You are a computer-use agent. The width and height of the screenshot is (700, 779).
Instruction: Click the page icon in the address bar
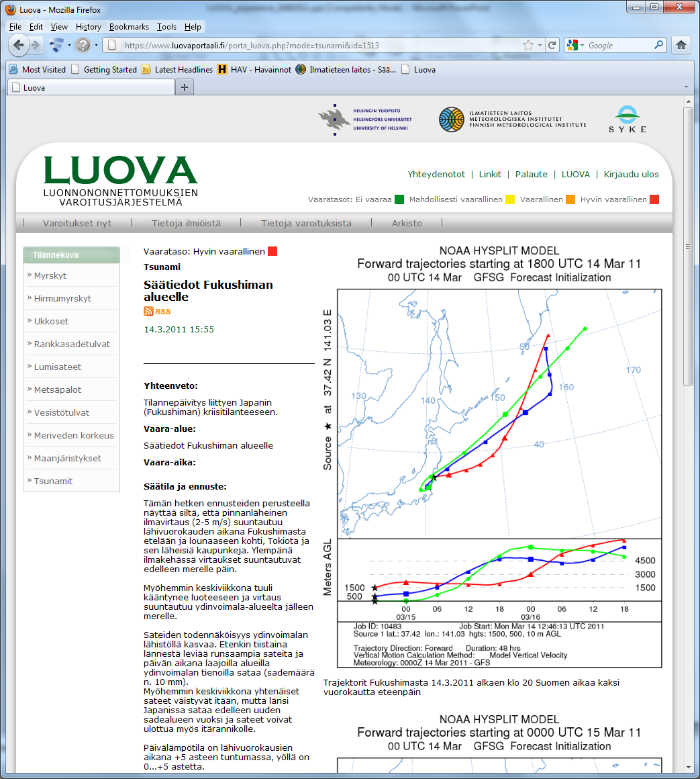click(x=112, y=45)
